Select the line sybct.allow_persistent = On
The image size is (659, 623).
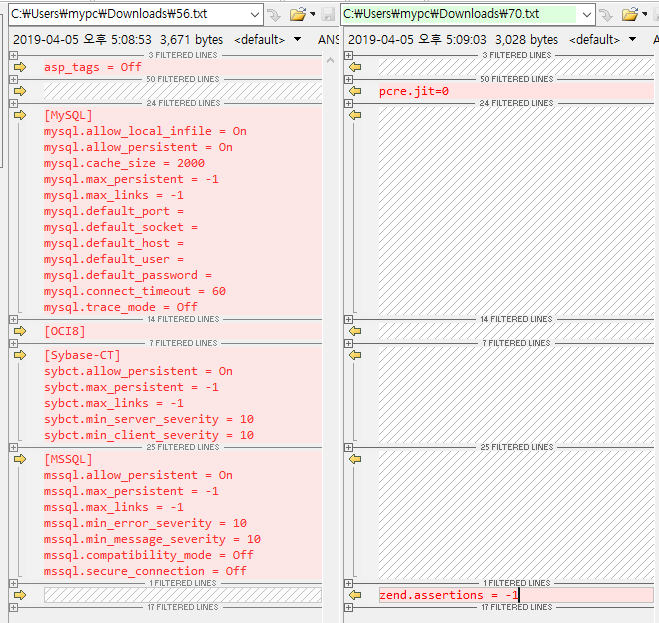pyautogui.click(x=138, y=371)
